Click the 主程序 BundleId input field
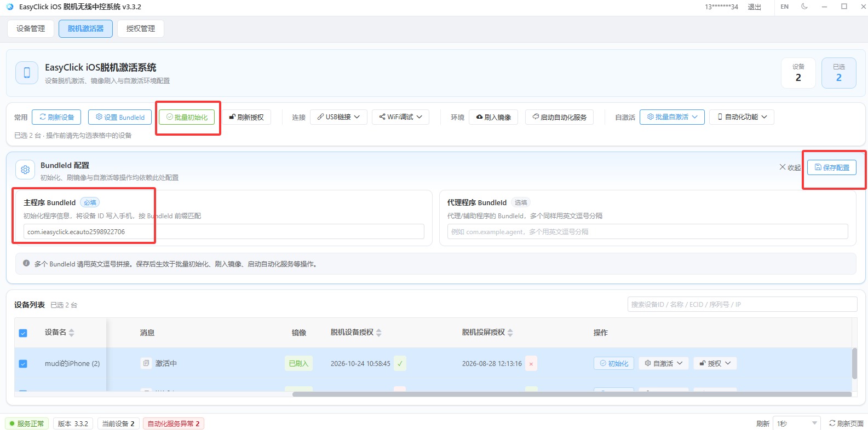 click(x=224, y=231)
